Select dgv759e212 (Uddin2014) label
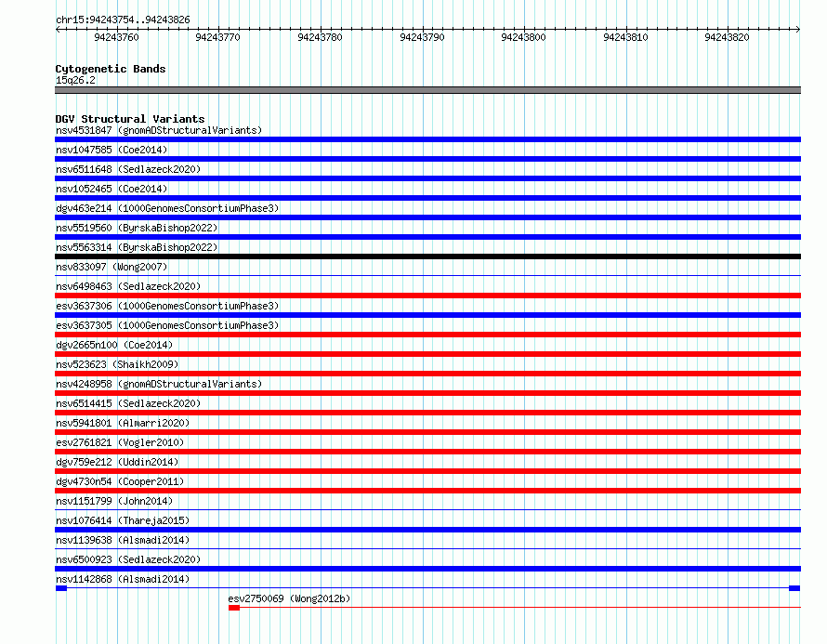827x644 pixels. click(x=117, y=462)
